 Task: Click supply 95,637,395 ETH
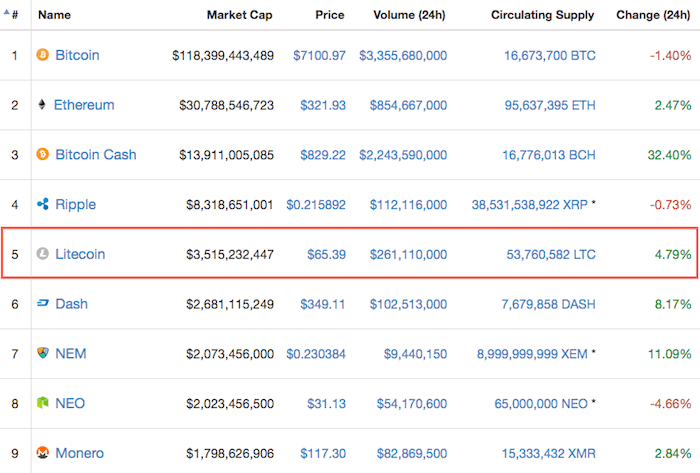click(x=550, y=105)
